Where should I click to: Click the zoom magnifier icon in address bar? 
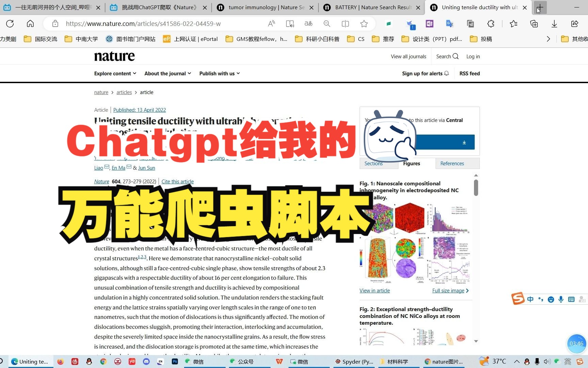pos(327,24)
